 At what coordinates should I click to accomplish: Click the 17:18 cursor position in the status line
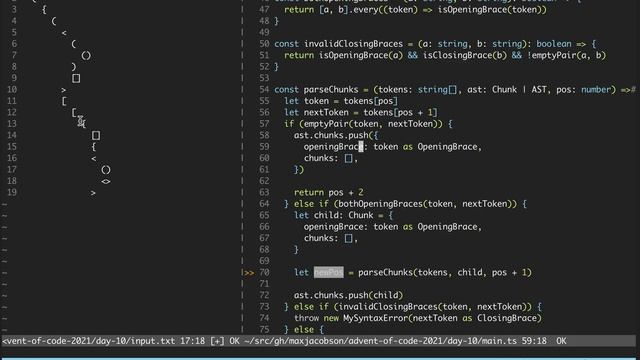[192, 341]
